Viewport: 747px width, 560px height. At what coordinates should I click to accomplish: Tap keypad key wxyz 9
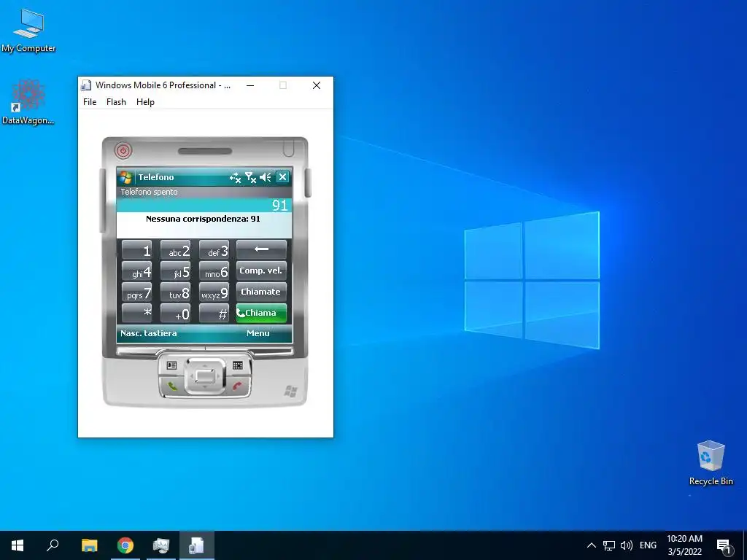click(x=214, y=292)
